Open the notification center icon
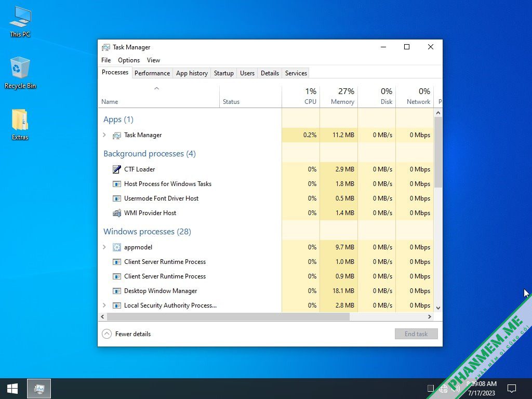Viewport: 532px width, 399px height. click(x=511, y=389)
